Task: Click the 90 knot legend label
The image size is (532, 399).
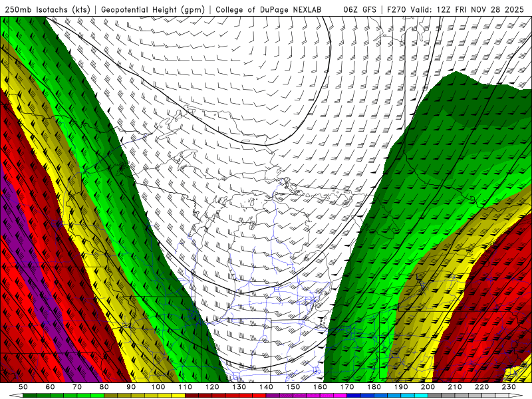Action: point(131,387)
